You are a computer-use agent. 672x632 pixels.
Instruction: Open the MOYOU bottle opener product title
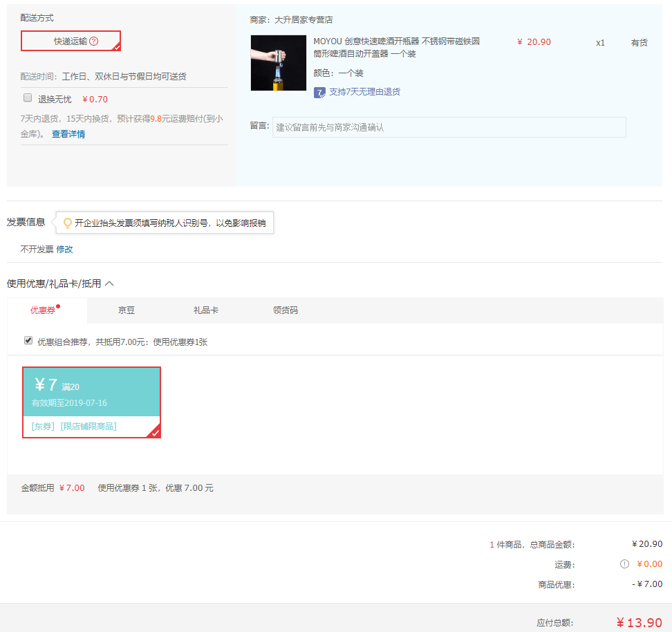[396, 47]
